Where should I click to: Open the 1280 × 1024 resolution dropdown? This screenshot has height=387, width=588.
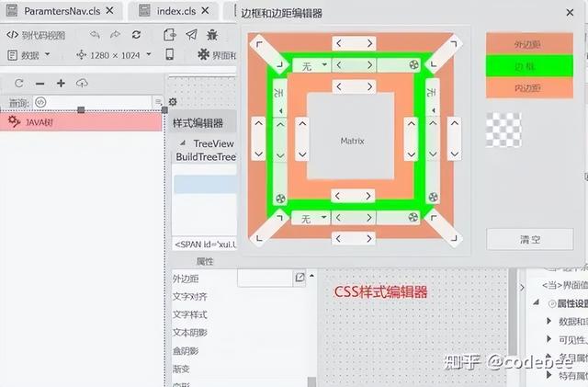[114, 55]
